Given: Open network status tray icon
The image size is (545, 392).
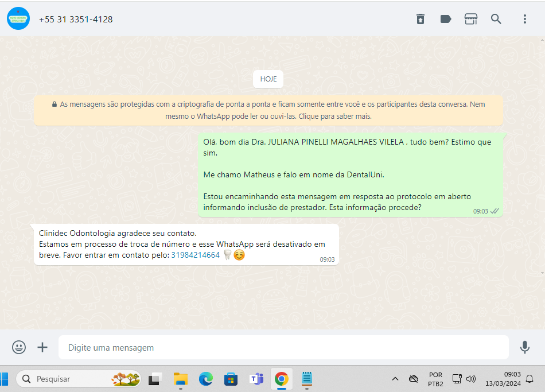Looking at the screenshot, I should pyautogui.click(x=457, y=379).
